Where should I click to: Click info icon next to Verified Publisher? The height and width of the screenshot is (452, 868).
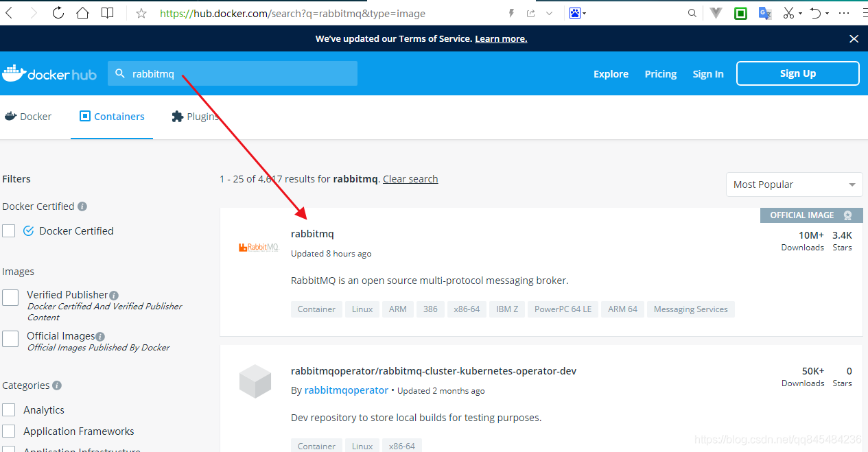point(114,296)
